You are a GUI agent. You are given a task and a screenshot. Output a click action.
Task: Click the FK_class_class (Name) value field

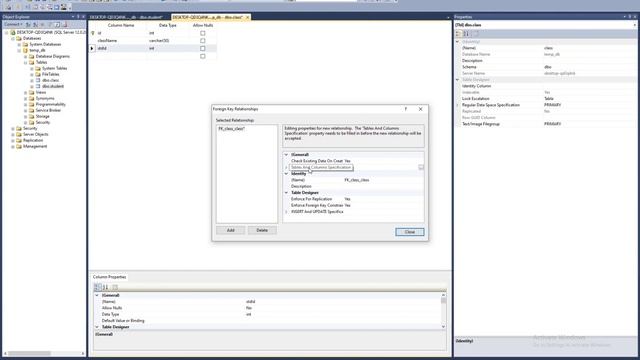pyautogui.click(x=383, y=180)
